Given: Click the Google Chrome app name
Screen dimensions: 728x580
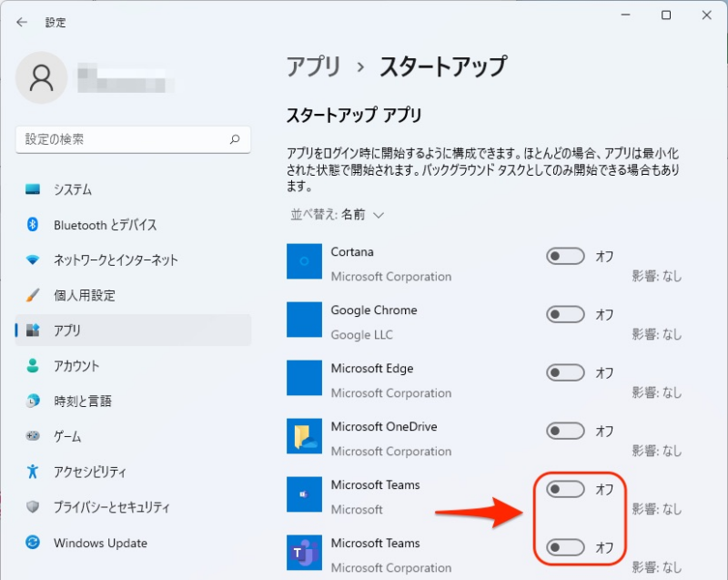Looking at the screenshot, I should click(x=374, y=310).
